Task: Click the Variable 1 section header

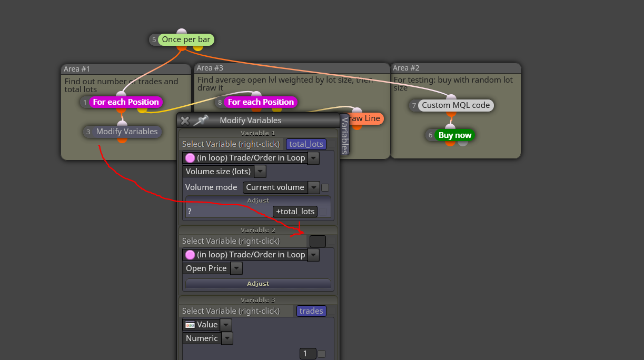Action: tap(258, 133)
